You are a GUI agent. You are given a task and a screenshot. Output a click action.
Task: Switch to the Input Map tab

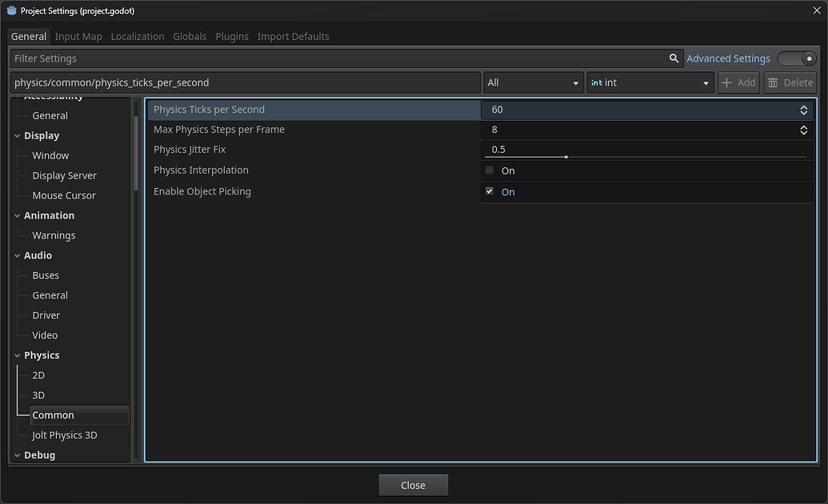point(78,36)
